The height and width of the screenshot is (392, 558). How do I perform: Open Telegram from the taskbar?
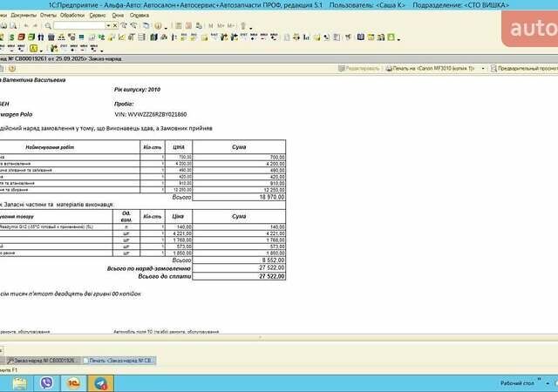coord(101,382)
